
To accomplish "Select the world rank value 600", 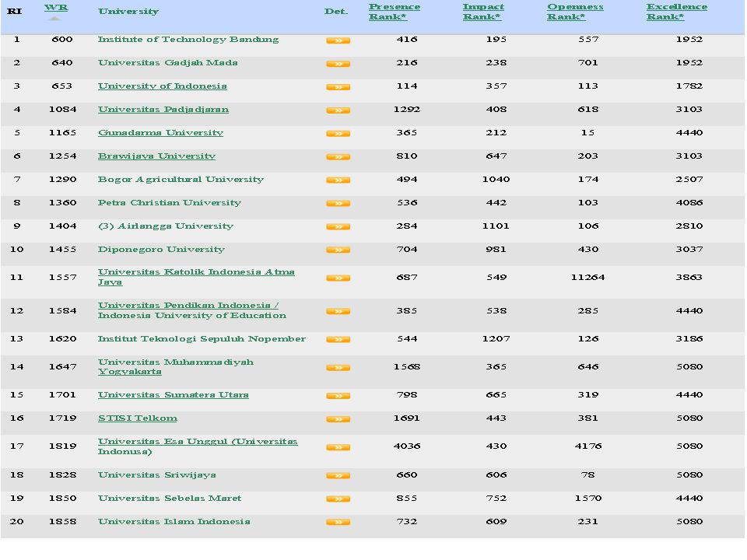I will tap(62, 40).
